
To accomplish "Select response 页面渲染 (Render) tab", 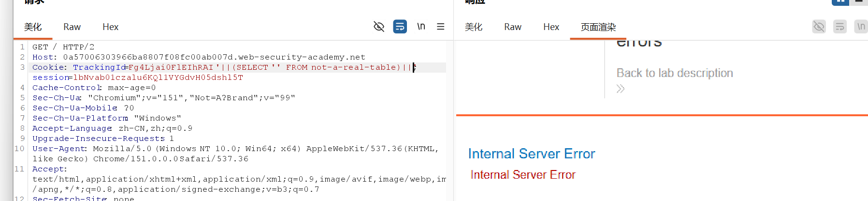I will click(x=598, y=27).
